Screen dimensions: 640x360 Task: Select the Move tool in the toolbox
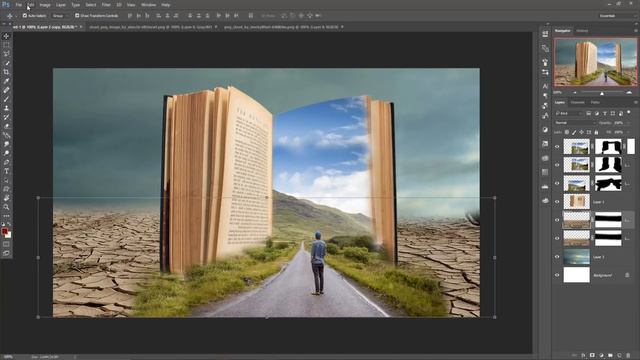[x=6, y=36]
